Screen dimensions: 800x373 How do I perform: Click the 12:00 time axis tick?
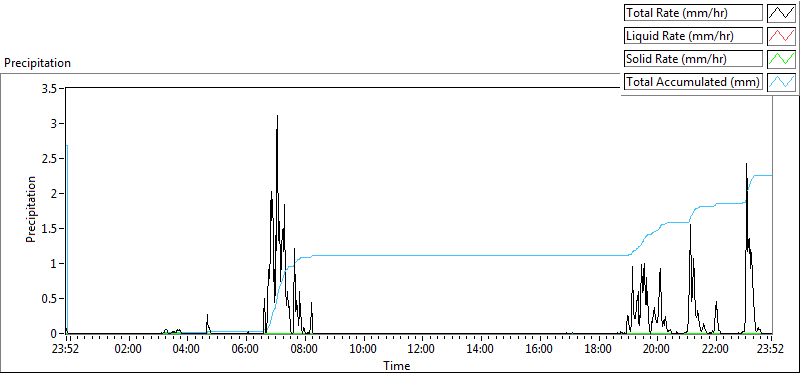422,350
